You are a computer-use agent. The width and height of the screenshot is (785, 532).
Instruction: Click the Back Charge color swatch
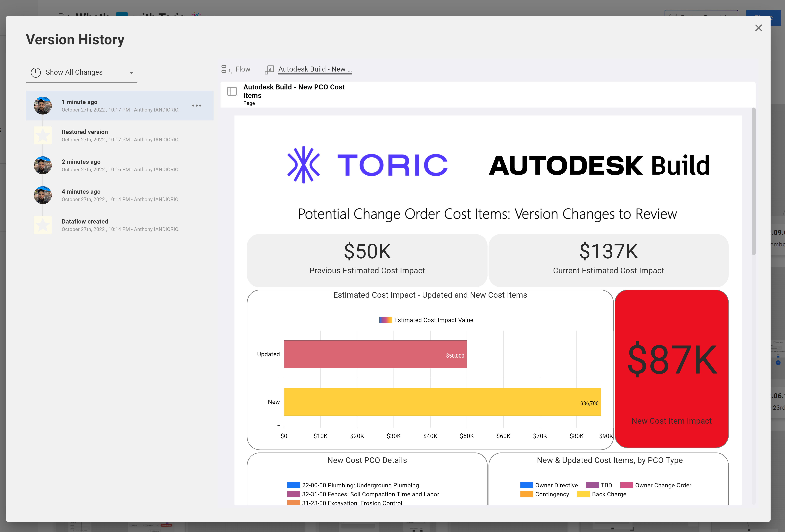[584, 494]
